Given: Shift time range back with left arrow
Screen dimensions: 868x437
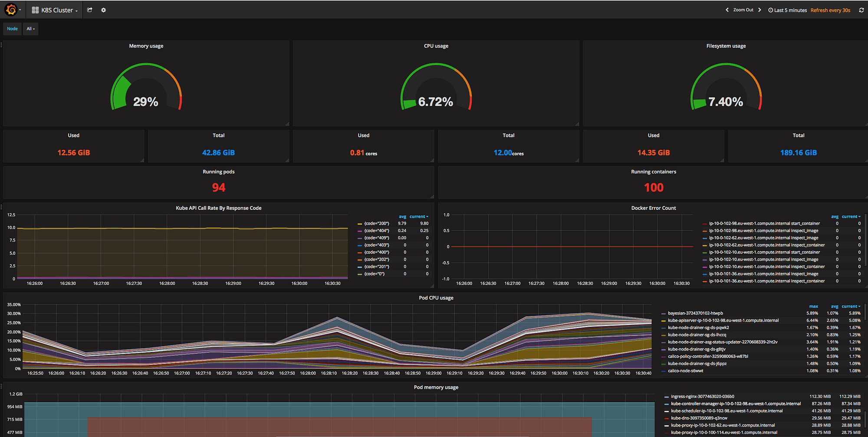Looking at the screenshot, I should [727, 9].
